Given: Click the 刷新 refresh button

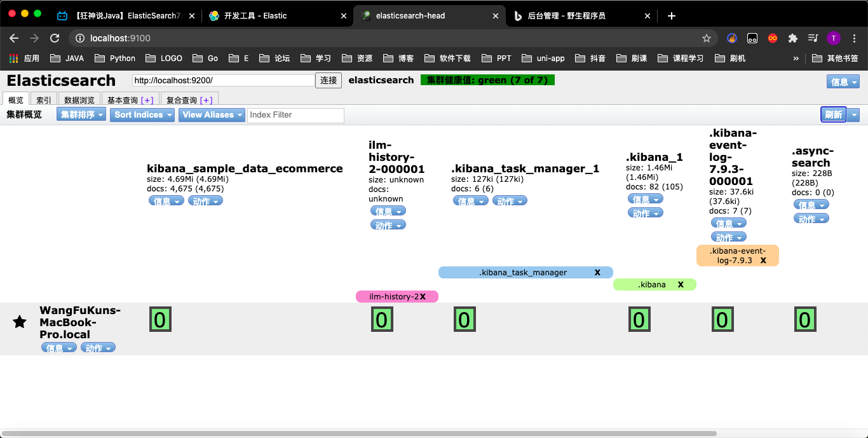Looking at the screenshot, I should point(834,114).
